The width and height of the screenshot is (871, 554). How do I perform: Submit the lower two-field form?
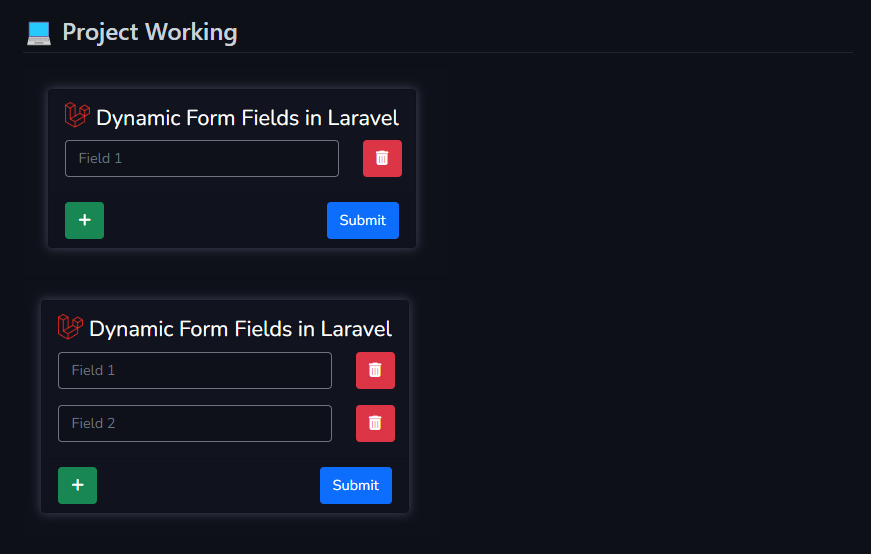pos(356,485)
